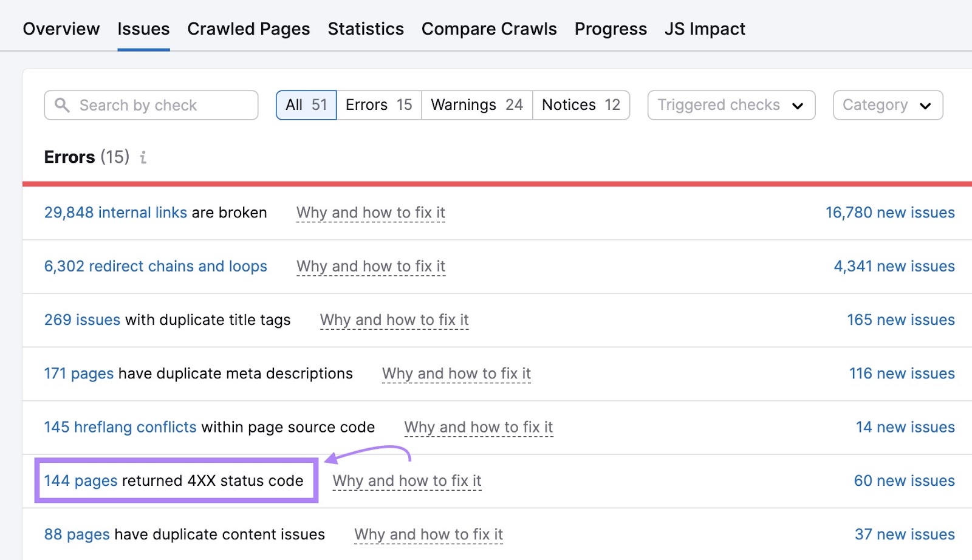Image resolution: width=972 pixels, height=560 pixels.
Task: Go to the Statistics tab
Action: 366,29
